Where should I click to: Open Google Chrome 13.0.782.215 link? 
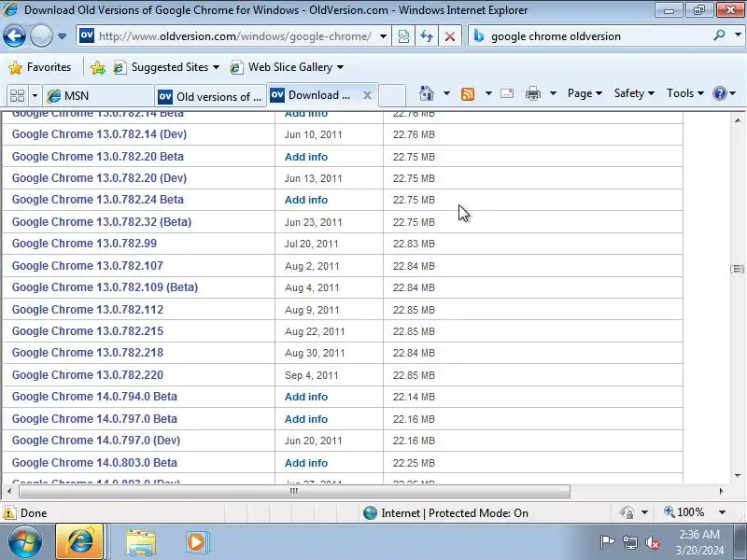tap(88, 331)
